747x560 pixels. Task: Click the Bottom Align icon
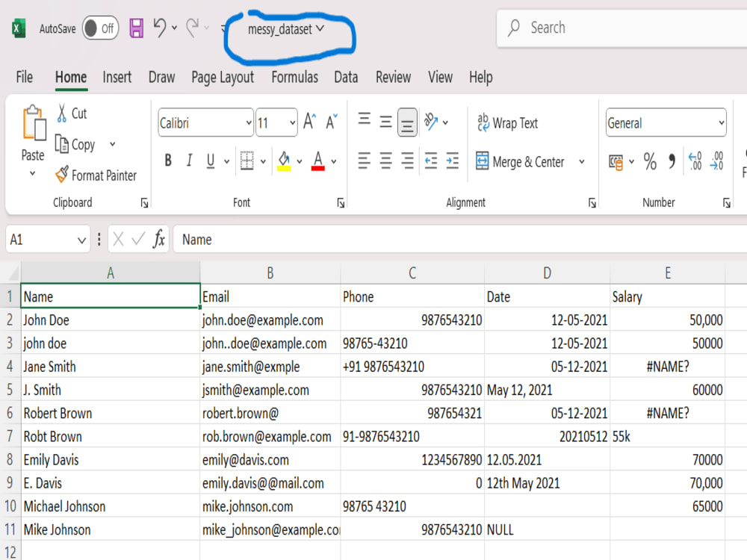pos(407,122)
